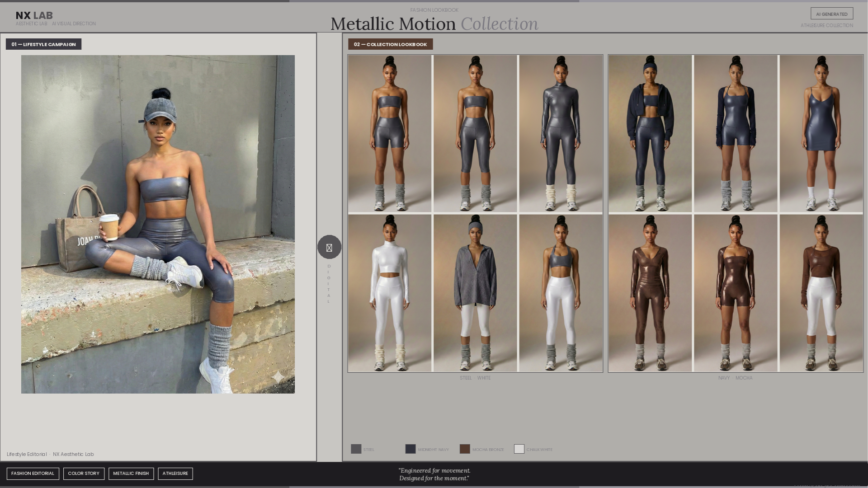Screen dimensions: 868x488
Task: Open the lifestyle campaign photo
Action: pyautogui.click(x=158, y=224)
